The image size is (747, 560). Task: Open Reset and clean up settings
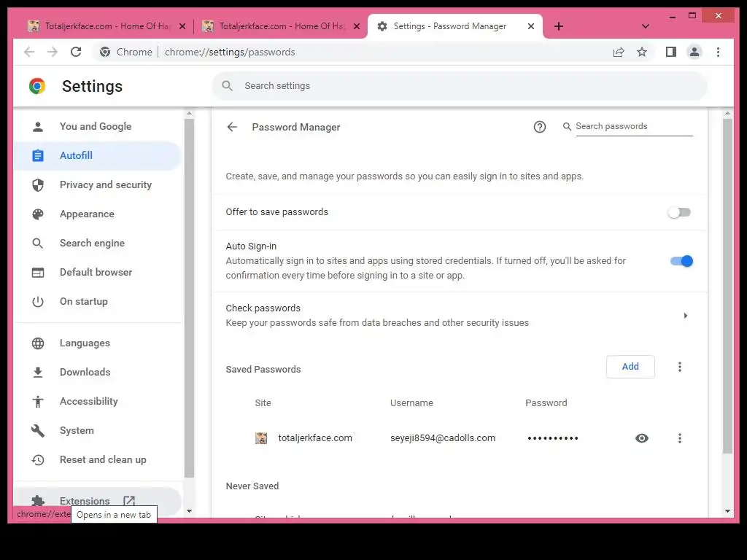pyautogui.click(x=98, y=459)
